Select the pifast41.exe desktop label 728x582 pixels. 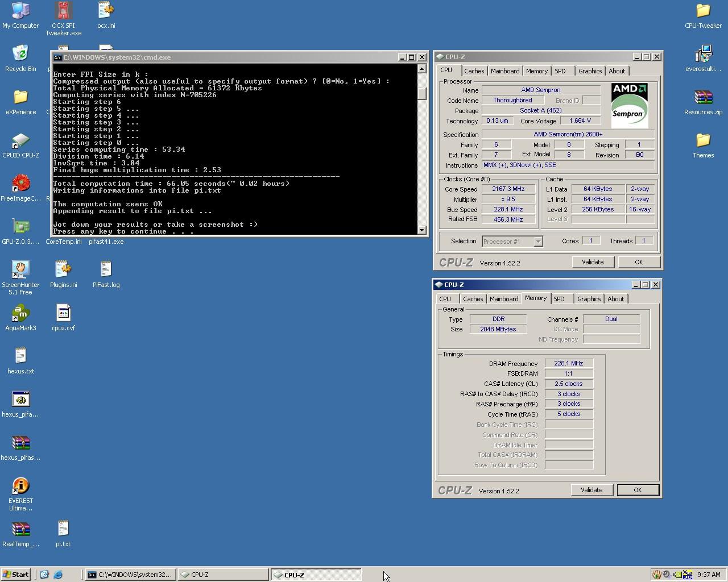tap(106, 242)
